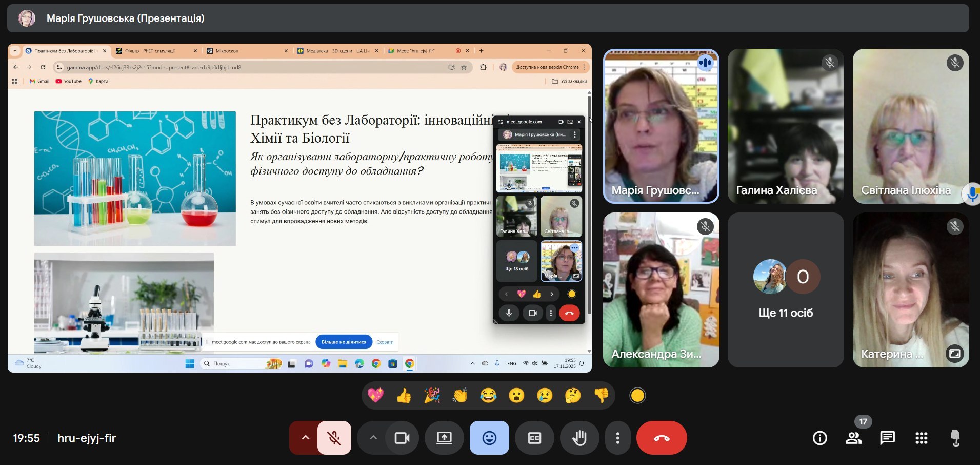980x465 pixels.
Task: Open the share screen option
Action: (444, 438)
